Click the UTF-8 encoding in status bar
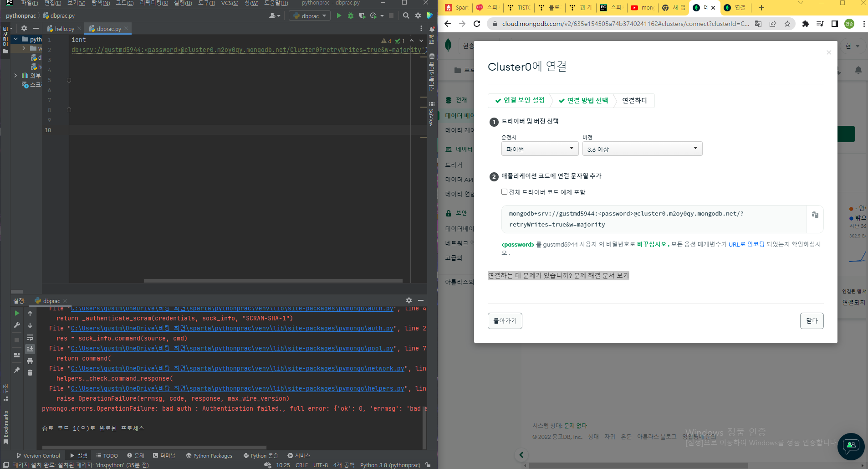Viewport: 868px width, 469px height. (321, 465)
